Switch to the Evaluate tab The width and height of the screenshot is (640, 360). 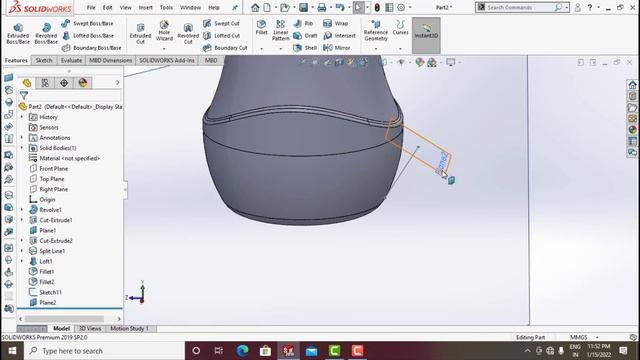(71, 60)
